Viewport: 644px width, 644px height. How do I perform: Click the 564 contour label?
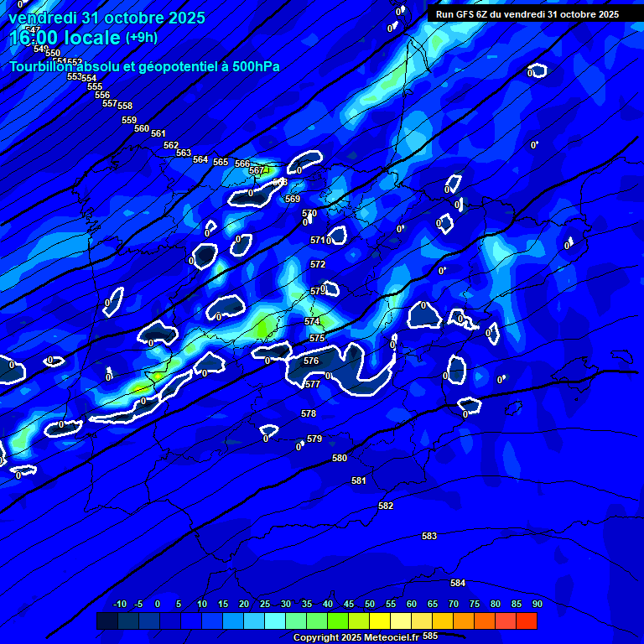pos(200,159)
